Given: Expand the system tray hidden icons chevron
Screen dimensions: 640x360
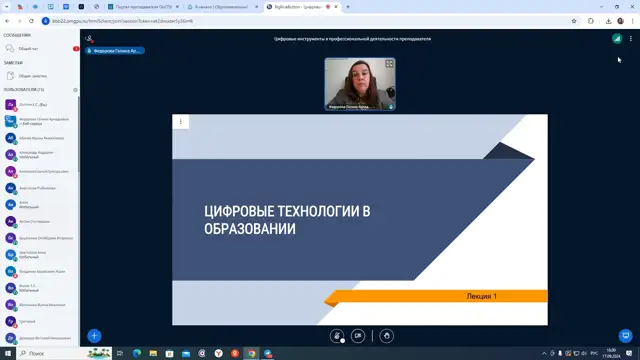Looking at the screenshot, I should (x=544, y=353).
